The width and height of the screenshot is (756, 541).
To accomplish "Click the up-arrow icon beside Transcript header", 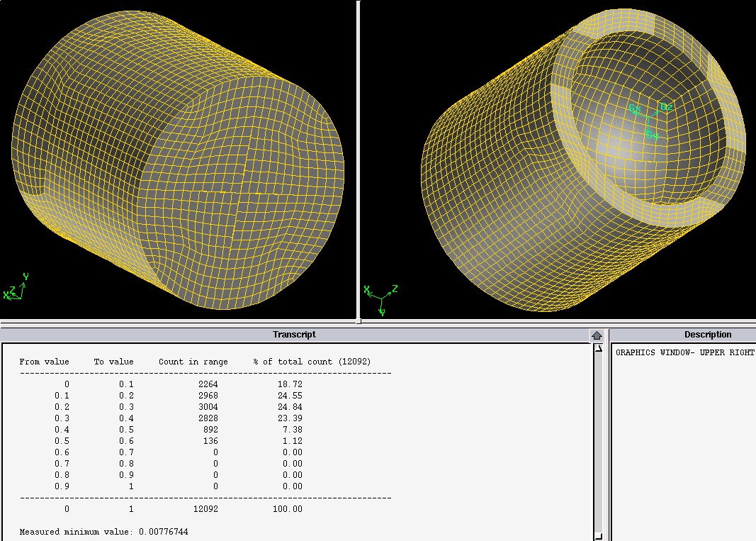I will pyautogui.click(x=597, y=335).
